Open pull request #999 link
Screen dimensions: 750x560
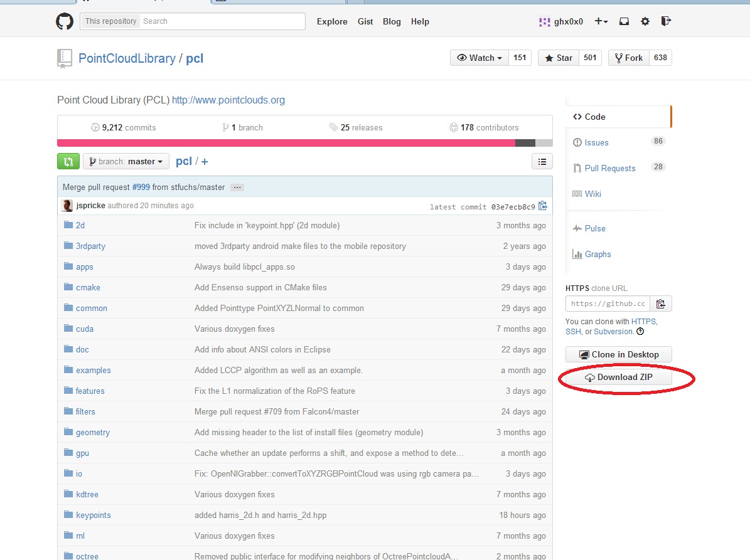point(141,188)
